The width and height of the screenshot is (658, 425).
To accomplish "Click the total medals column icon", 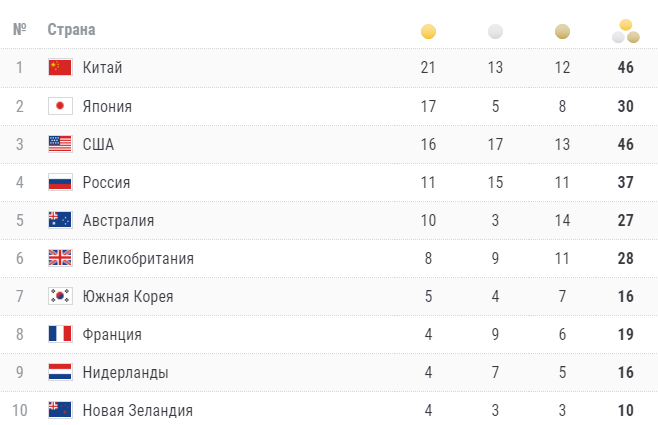I will point(626,31).
